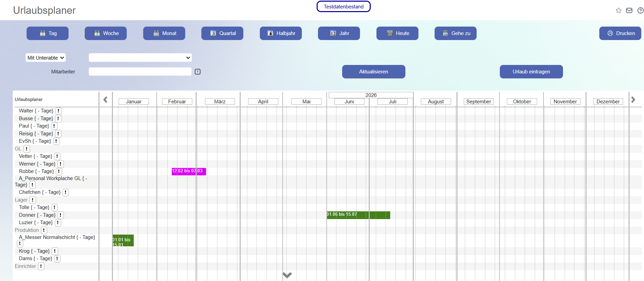This screenshot has height=281, width=644.
Task: Switch to Quartal view
Action: [222, 33]
